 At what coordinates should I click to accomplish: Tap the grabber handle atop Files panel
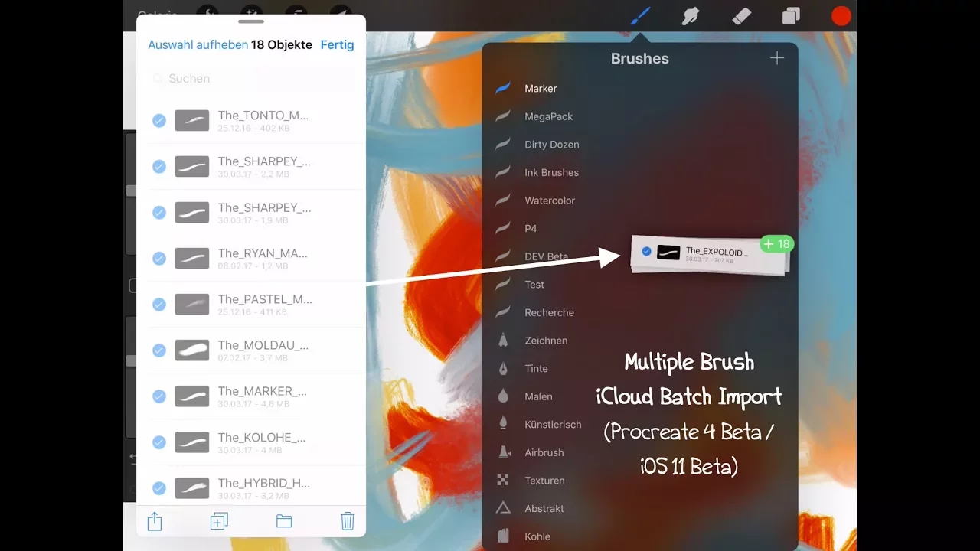click(x=251, y=21)
